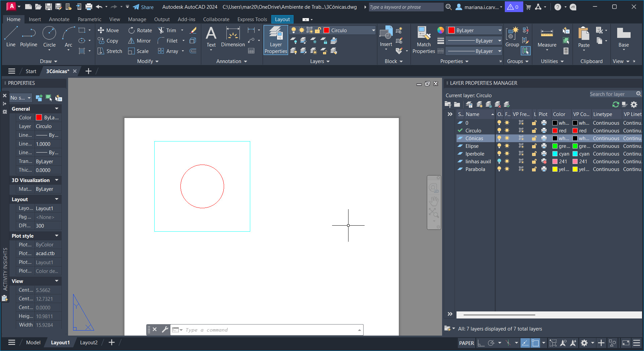Click the green color swatch of Elipse layer
Image resolution: width=644 pixels, height=351 pixels.
pyautogui.click(x=555, y=146)
